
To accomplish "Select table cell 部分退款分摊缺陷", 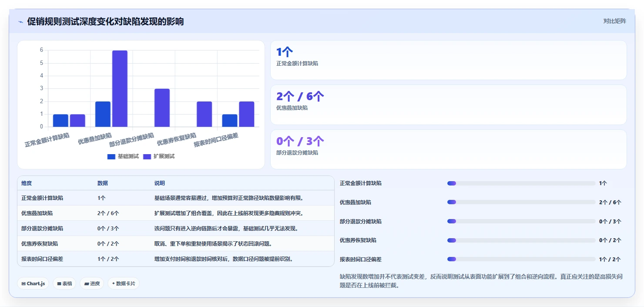I will 42,229.
